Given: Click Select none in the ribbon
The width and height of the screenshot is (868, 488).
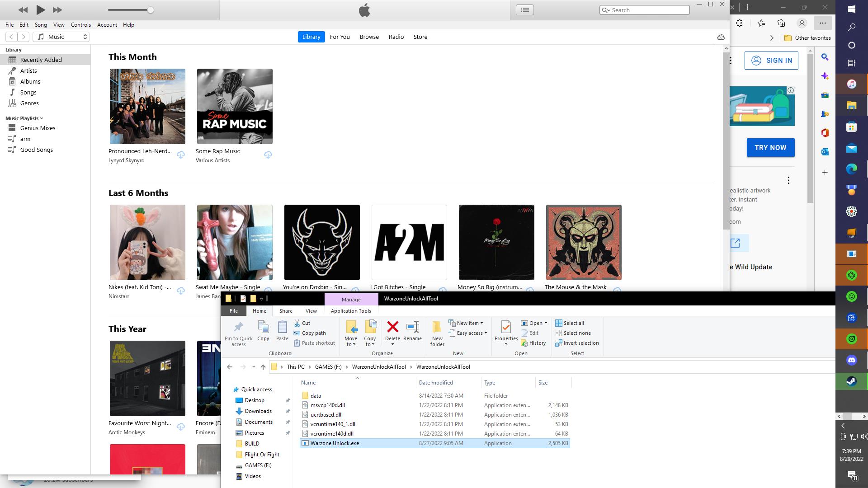Looking at the screenshot, I should pos(573,333).
